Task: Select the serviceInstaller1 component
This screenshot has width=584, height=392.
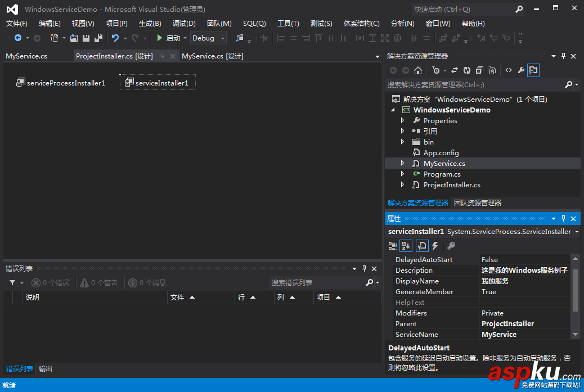Action: tap(158, 83)
